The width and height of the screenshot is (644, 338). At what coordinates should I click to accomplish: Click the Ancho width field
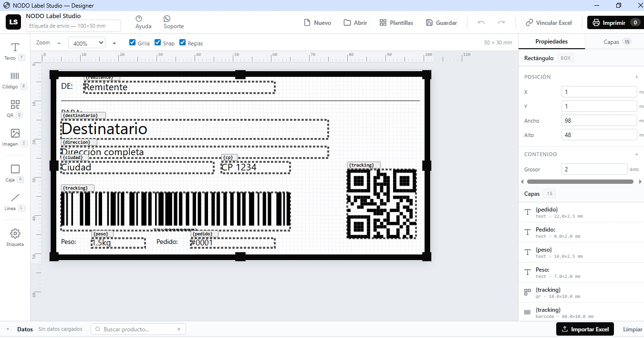[x=599, y=120]
